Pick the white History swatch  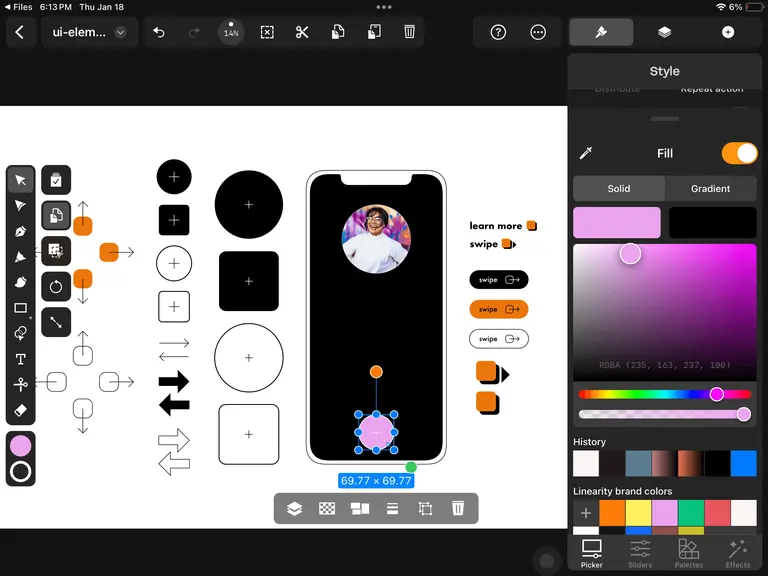pyautogui.click(x=586, y=463)
